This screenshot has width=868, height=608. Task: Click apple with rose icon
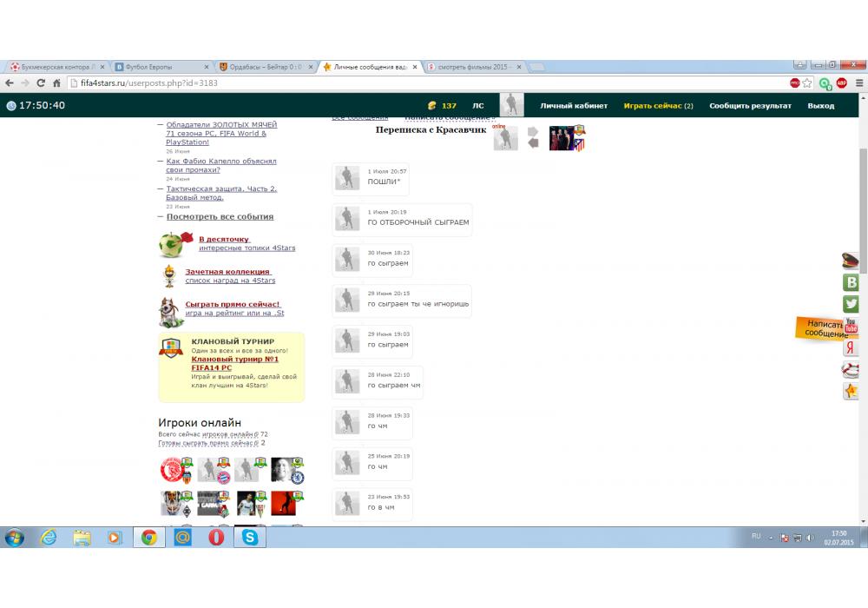[175, 244]
